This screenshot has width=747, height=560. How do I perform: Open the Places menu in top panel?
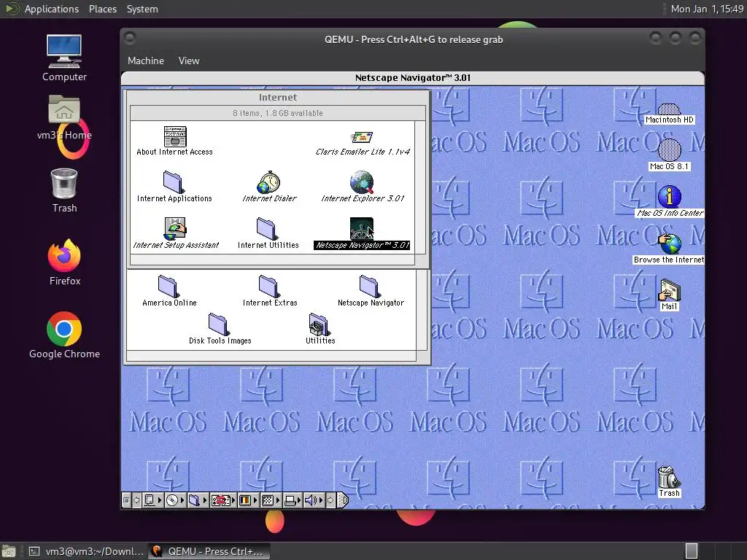coord(102,9)
